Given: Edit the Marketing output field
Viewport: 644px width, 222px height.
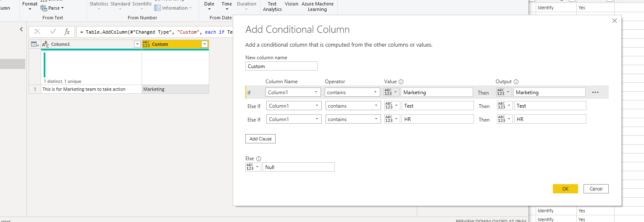Looking at the screenshot, I should 549,92.
